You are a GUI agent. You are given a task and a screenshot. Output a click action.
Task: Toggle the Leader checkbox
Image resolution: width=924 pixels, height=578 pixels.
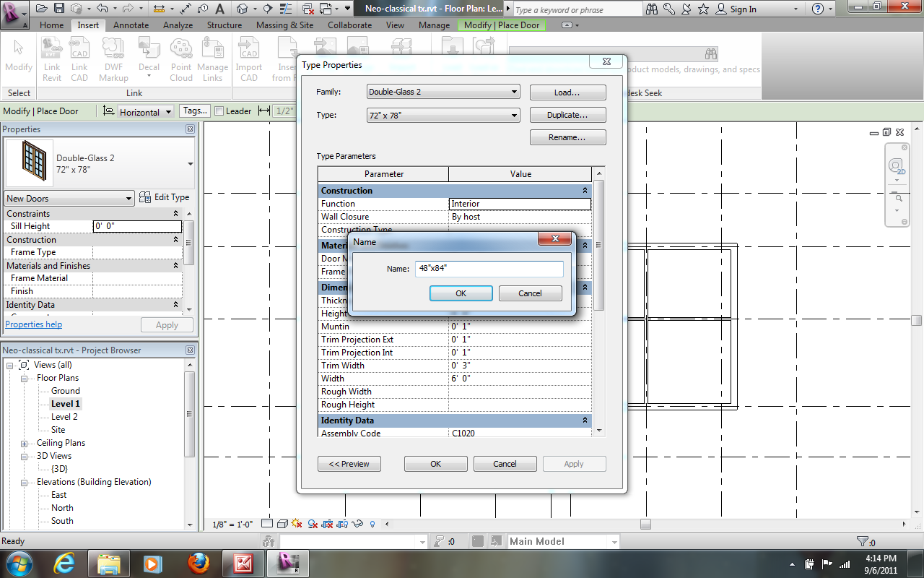tap(219, 111)
